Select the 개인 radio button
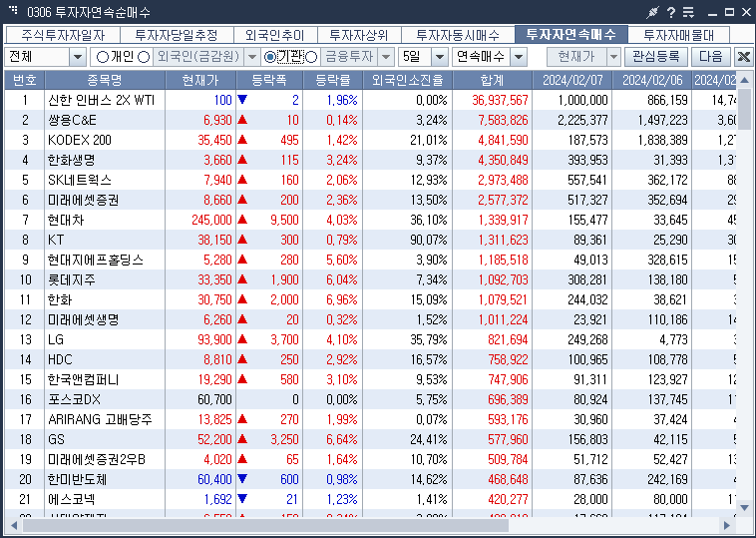The width and height of the screenshot is (756, 538). tap(102, 57)
